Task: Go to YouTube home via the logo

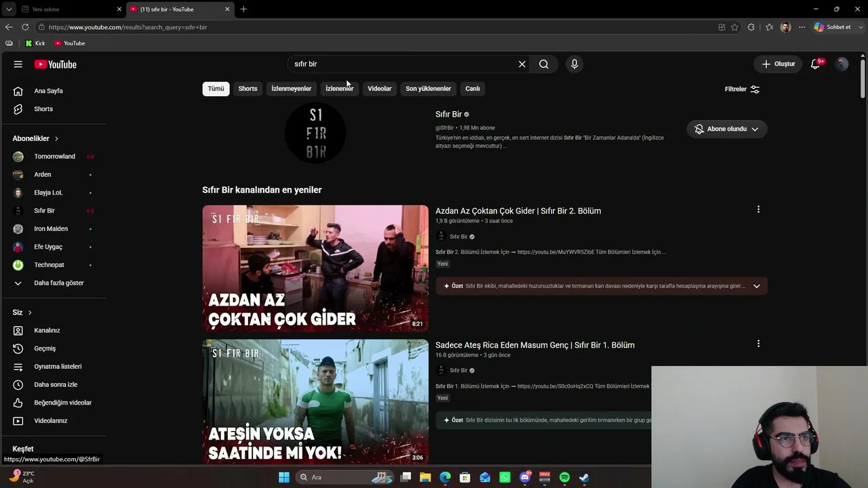Action: pyautogui.click(x=56, y=64)
